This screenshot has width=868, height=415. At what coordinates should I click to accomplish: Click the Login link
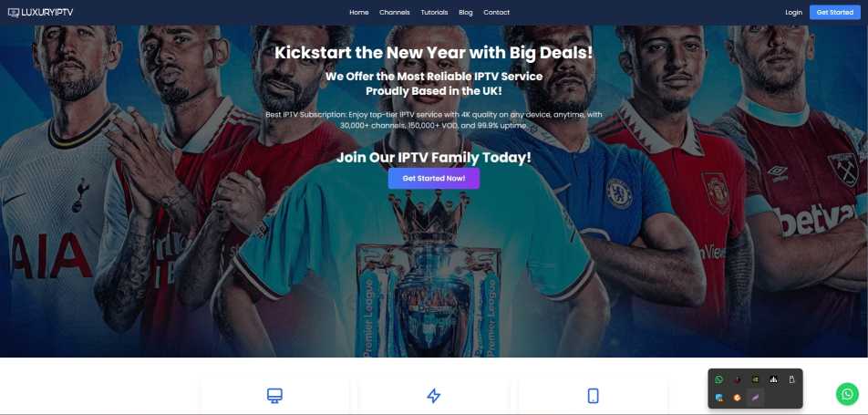[793, 12]
